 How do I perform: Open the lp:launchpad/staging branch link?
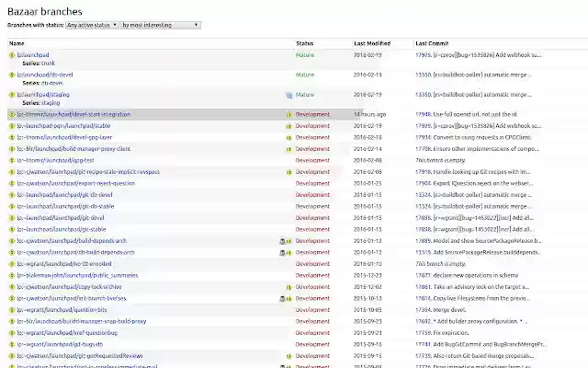tap(43, 95)
